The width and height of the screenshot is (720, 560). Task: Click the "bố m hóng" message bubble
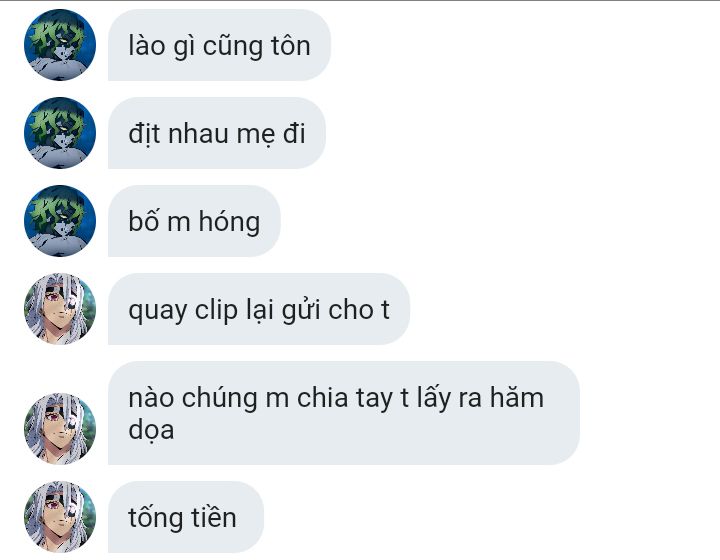pos(194,221)
